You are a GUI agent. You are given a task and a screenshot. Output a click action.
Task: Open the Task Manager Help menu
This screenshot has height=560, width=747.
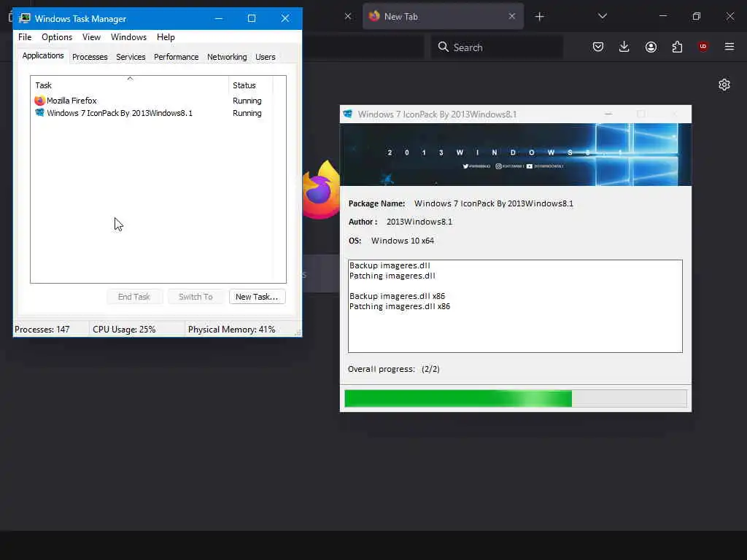point(166,37)
